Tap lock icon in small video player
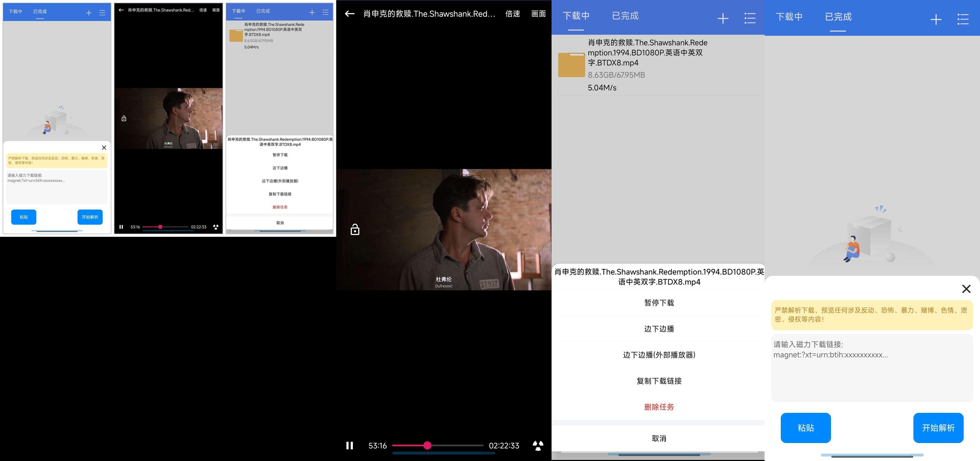This screenshot has height=461, width=980. [123, 118]
